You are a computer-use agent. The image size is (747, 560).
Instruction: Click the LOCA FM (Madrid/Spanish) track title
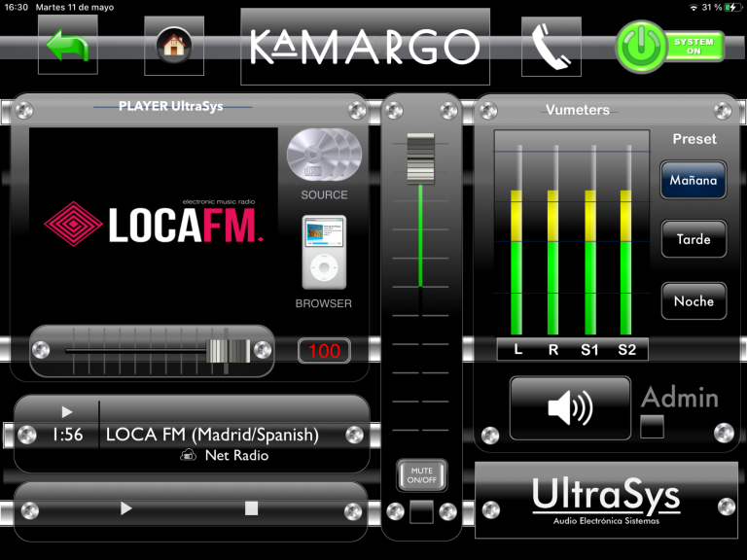point(212,435)
